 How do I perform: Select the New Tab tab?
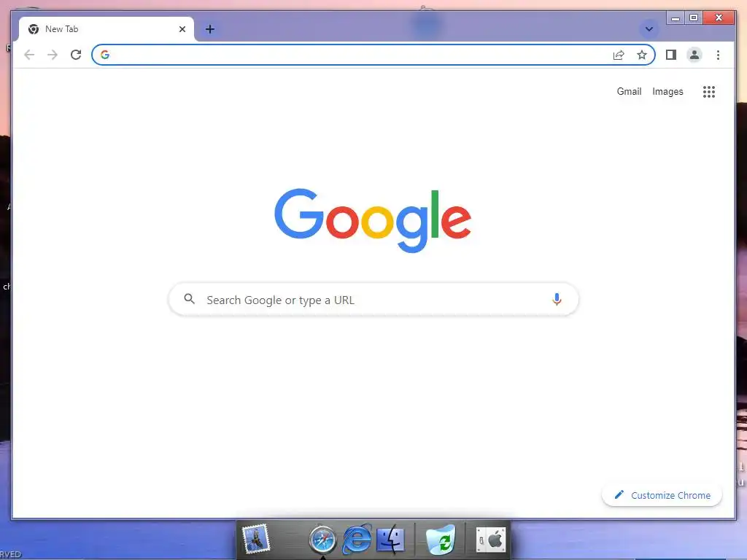pos(107,29)
